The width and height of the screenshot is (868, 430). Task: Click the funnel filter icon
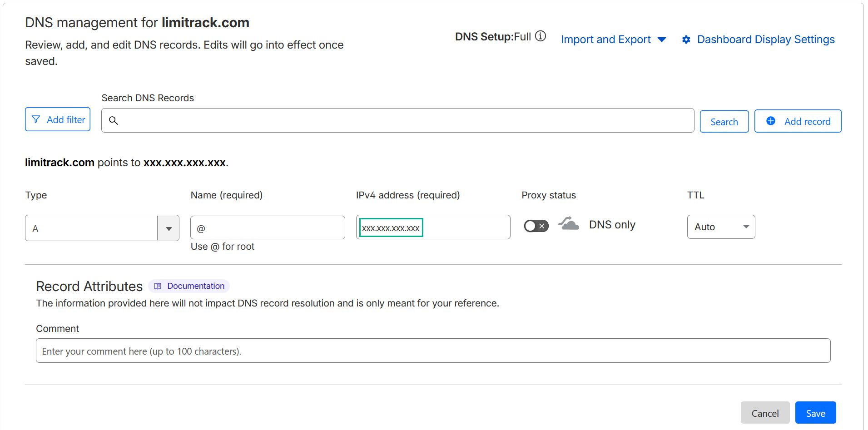click(x=36, y=119)
